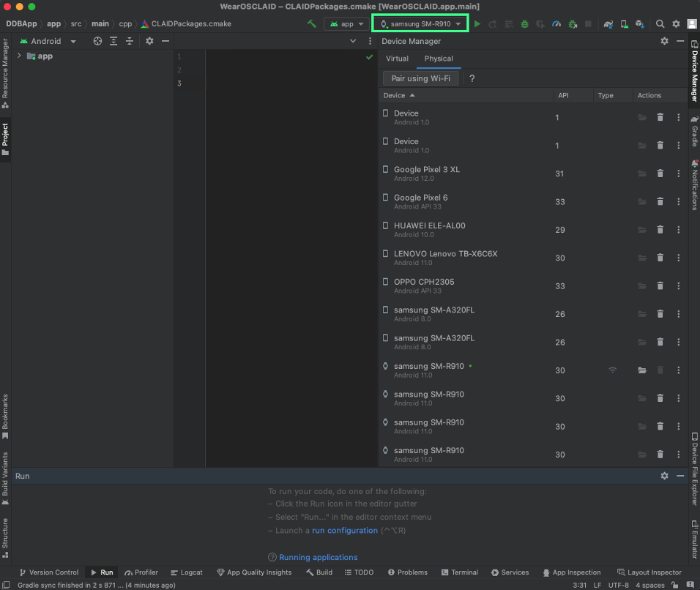Screen dimensions: 700x590
Task: Open the Structure side tool window
Action: [5, 538]
